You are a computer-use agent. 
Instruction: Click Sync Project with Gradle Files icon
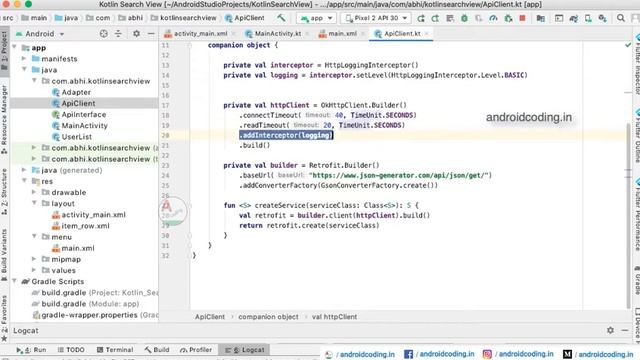[573, 18]
